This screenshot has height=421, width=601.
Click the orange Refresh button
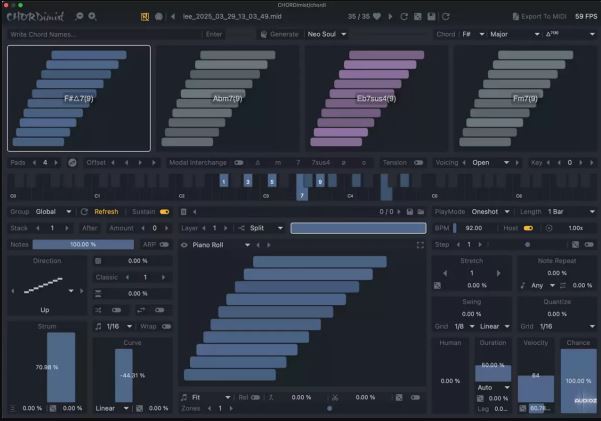click(x=106, y=212)
